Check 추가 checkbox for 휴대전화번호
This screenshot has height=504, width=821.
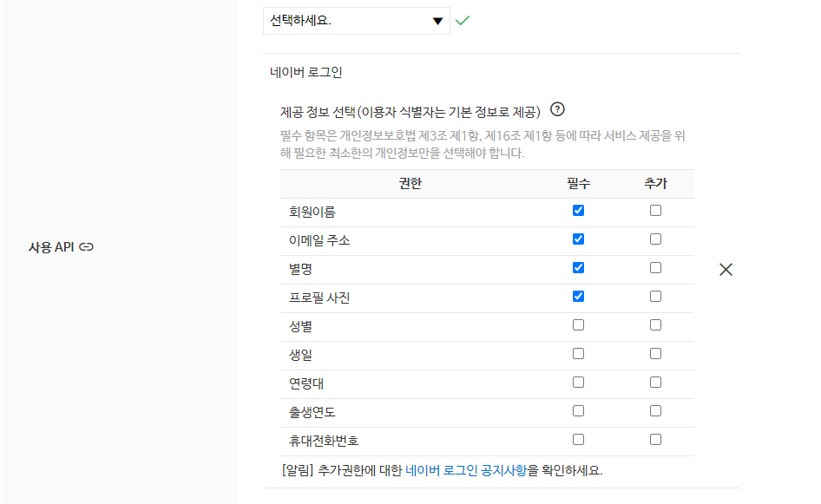(x=655, y=440)
